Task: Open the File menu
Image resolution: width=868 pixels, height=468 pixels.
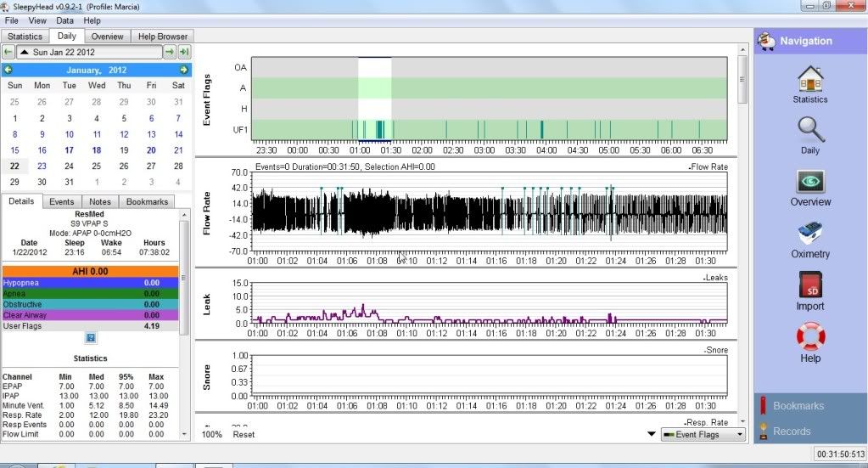Action: pyautogui.click(x=11, y=20)
